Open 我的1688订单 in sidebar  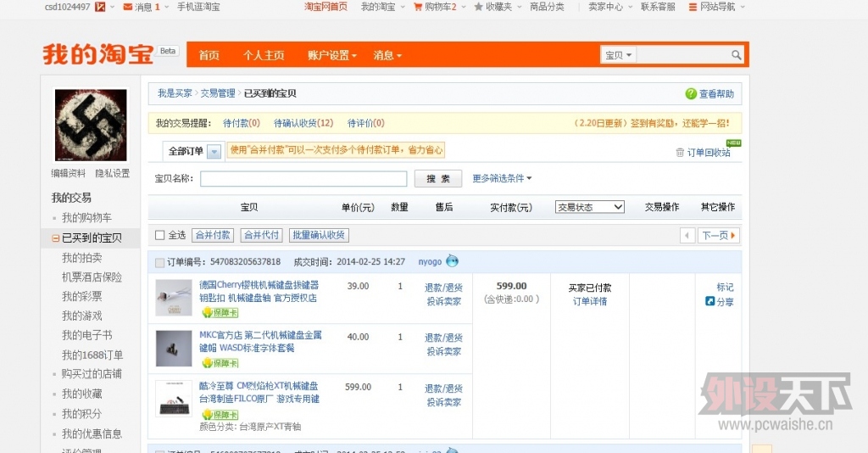coord(92,355)
